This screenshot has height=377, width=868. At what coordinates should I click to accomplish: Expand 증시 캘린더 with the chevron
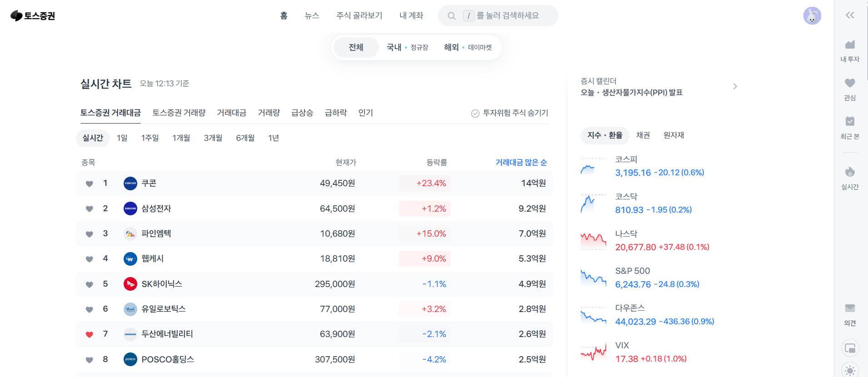[x=735, y=86]
